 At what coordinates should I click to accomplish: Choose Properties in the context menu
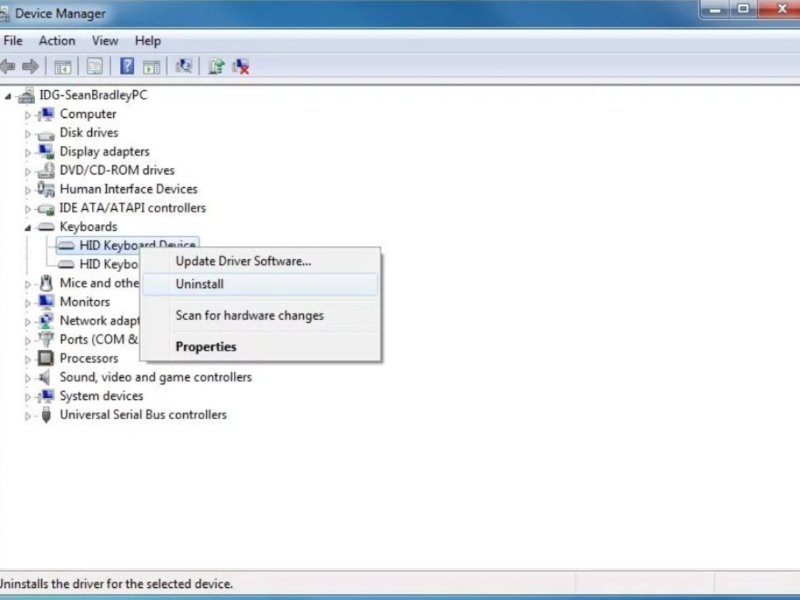click(206, 347)
